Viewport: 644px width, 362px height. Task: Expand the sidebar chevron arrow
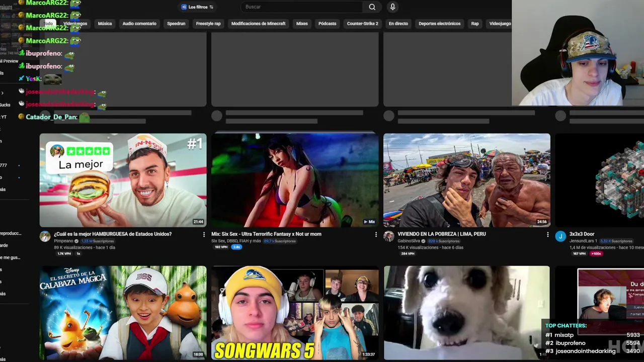click(2, 93)
